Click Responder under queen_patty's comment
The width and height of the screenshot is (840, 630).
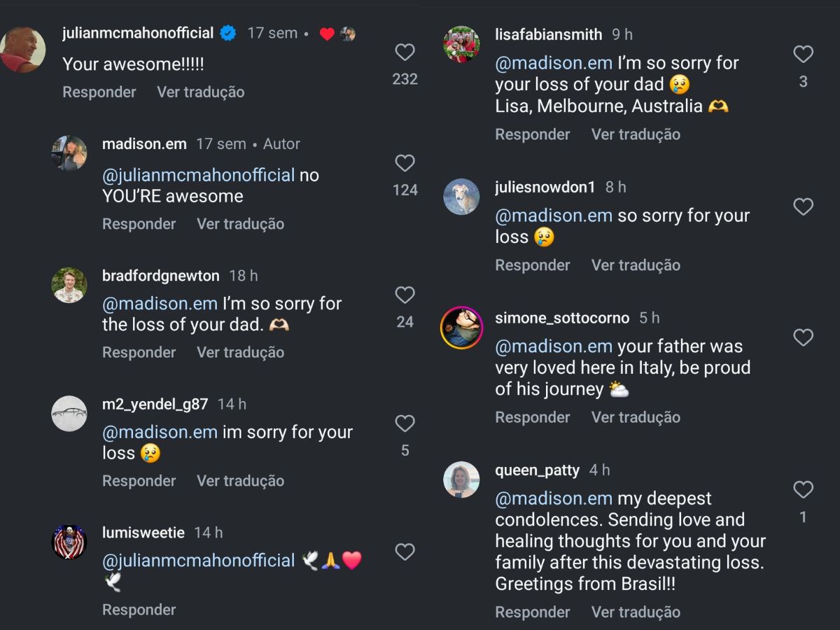532,612
